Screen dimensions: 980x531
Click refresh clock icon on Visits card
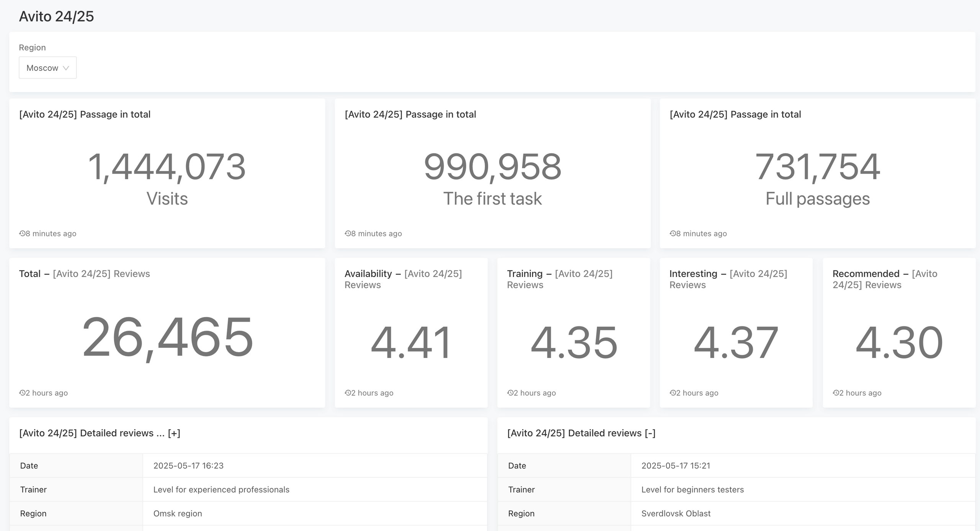(x=22, y=233)
